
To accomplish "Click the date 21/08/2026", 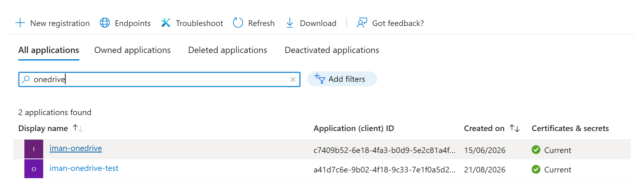I will (485, 170).
